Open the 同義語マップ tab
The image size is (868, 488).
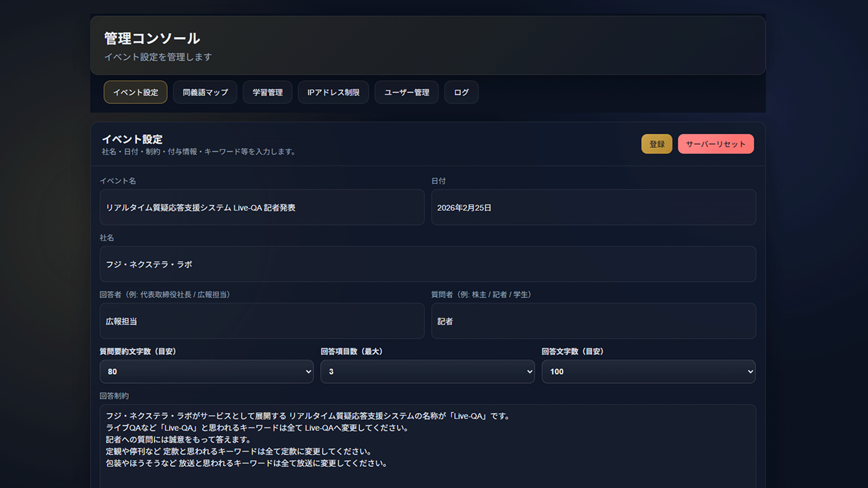[x=205, y=92]
